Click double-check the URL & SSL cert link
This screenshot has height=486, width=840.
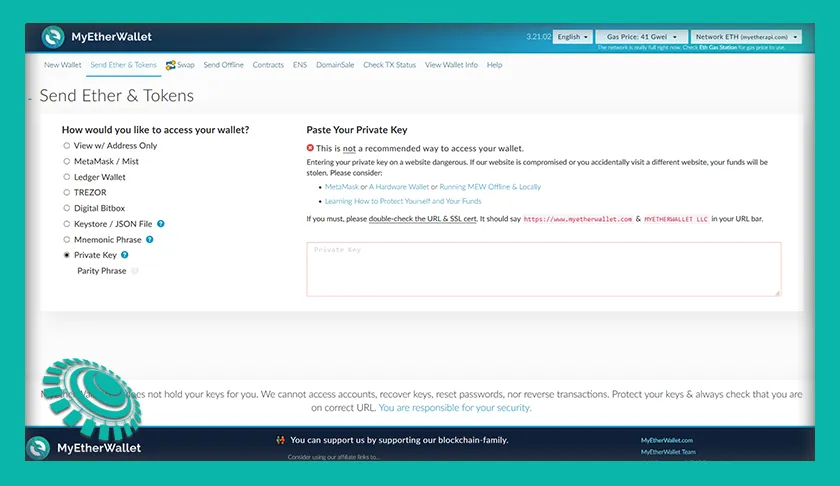[x=422, y=219]
